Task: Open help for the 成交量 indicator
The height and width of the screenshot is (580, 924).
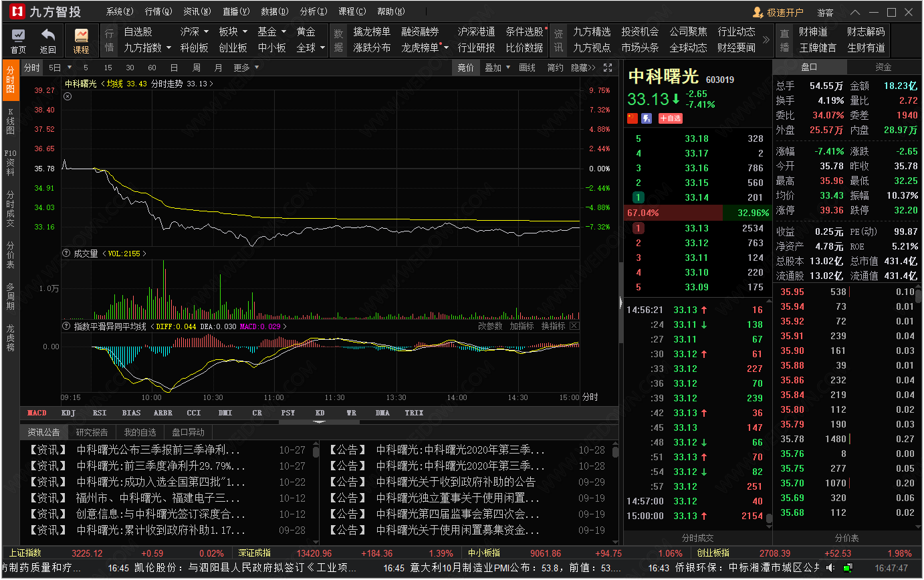Action: click(66, 254)
